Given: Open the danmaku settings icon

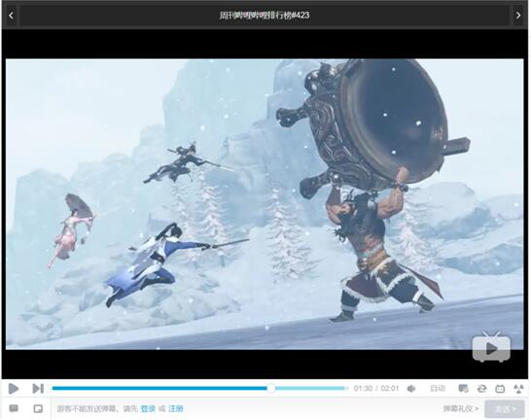Looking at the screenshot, I should pyautogui.click(x=14, y=408).
